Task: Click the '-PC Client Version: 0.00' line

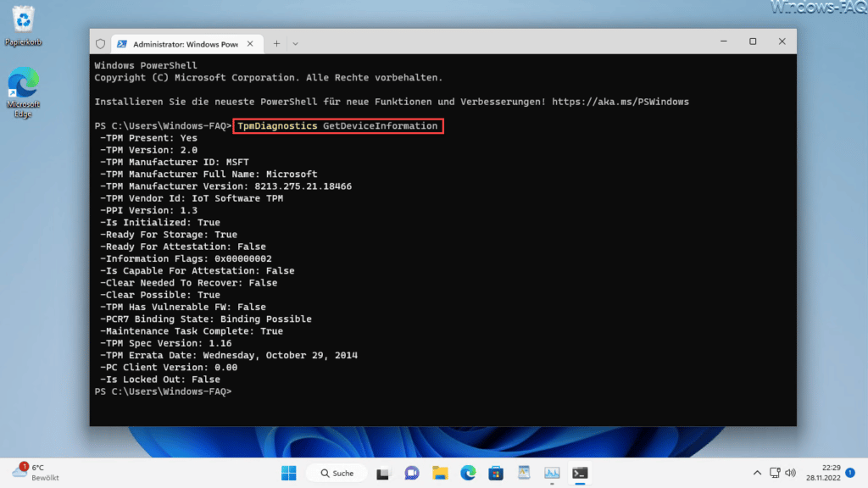Action: pyautogui.click(x=169, y=368)
